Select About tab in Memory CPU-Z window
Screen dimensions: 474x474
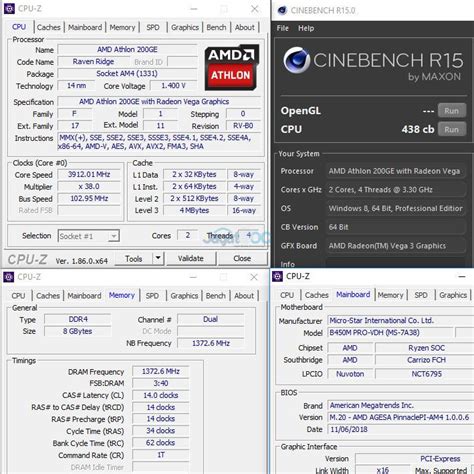[244, 296]
